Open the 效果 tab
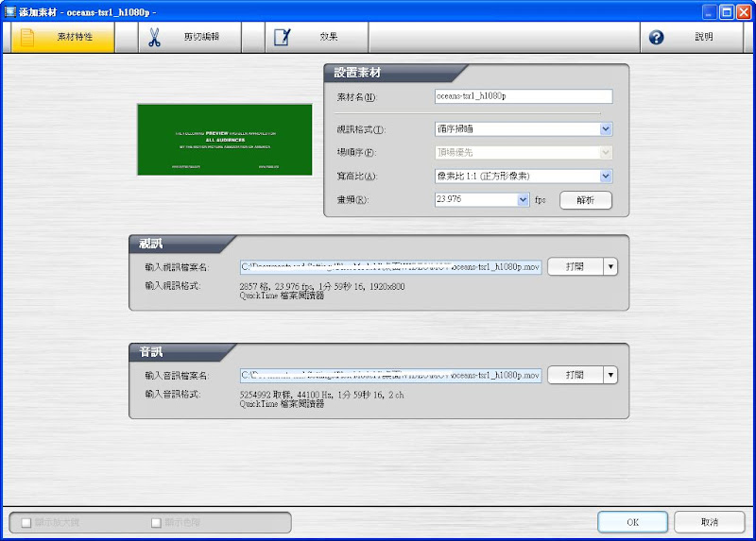This screenshot has width=756, height=541. pos(317,37)
